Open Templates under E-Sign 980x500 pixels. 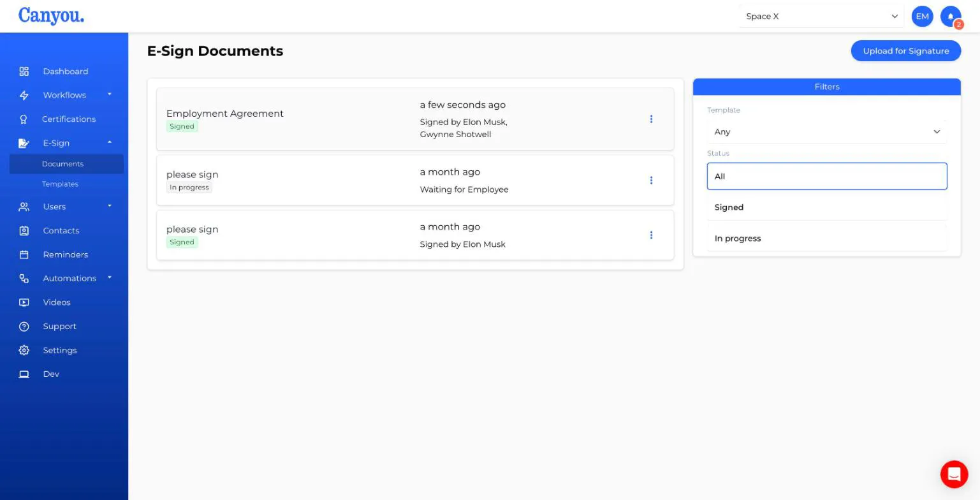[x=60, y=184]
